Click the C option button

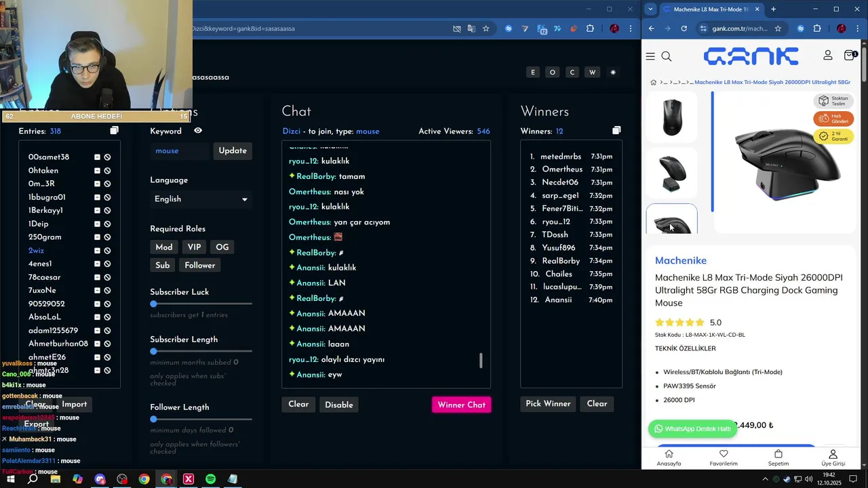[573, 73]
